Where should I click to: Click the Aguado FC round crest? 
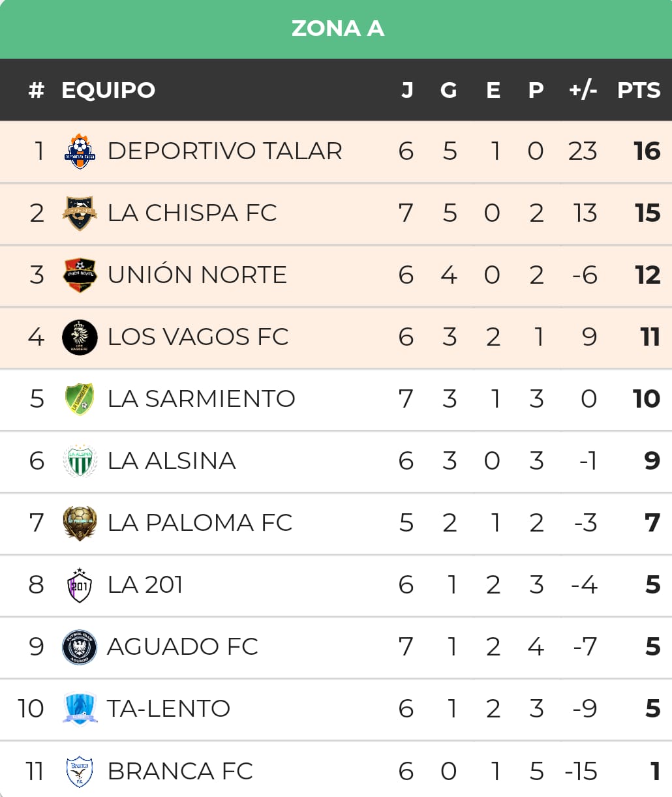tap(80, 647)
